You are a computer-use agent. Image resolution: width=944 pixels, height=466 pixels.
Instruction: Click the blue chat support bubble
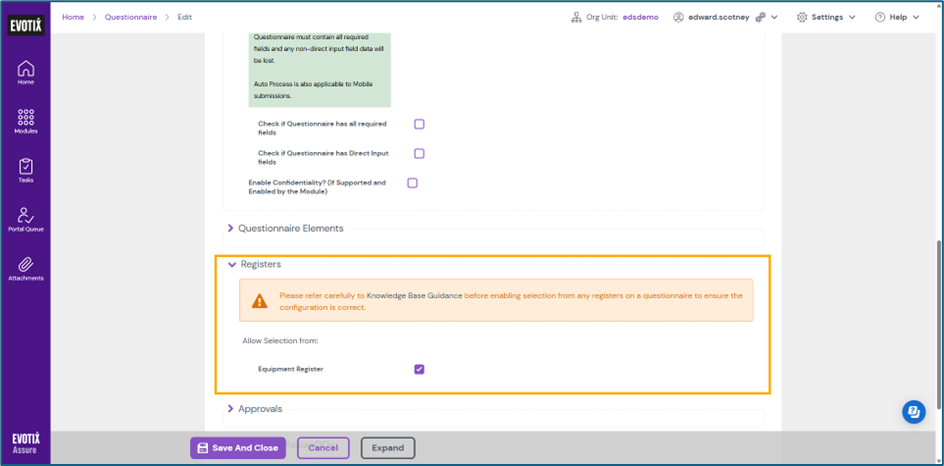[913, 411]
